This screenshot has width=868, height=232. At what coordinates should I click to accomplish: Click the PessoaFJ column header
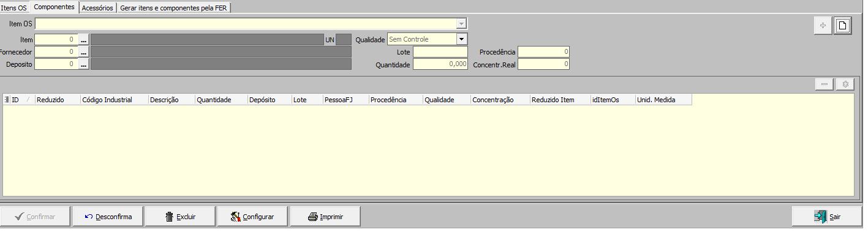pyautogui.click(x=346, y=100)
